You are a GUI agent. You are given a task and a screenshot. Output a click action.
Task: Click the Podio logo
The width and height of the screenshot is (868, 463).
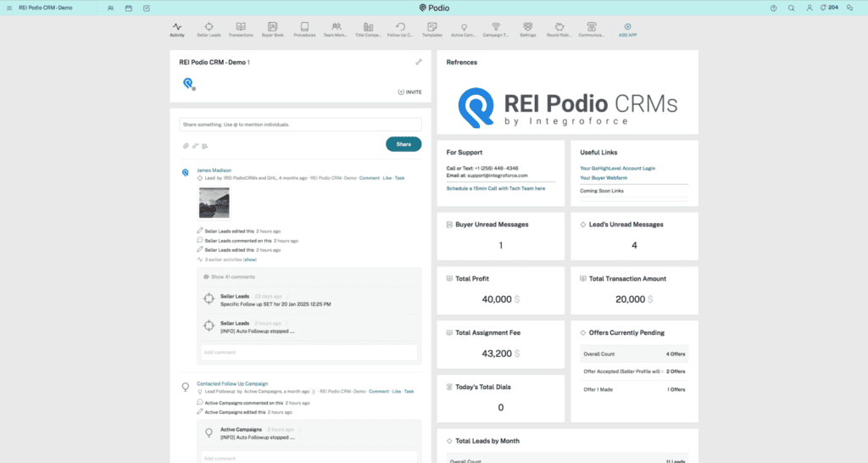coord(434,8)
